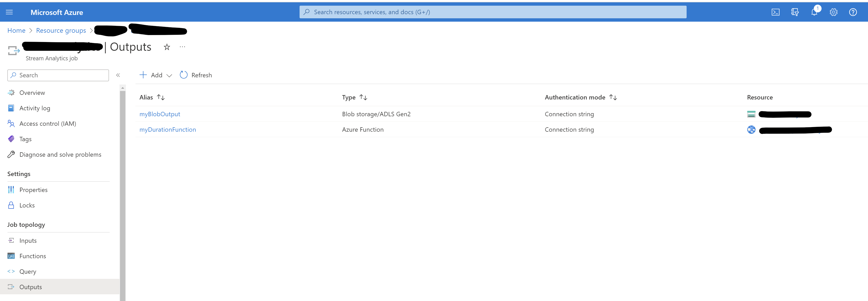Open the more options ellipsis next to Outputs
This screenshot has width=868, height=301.
182,47
